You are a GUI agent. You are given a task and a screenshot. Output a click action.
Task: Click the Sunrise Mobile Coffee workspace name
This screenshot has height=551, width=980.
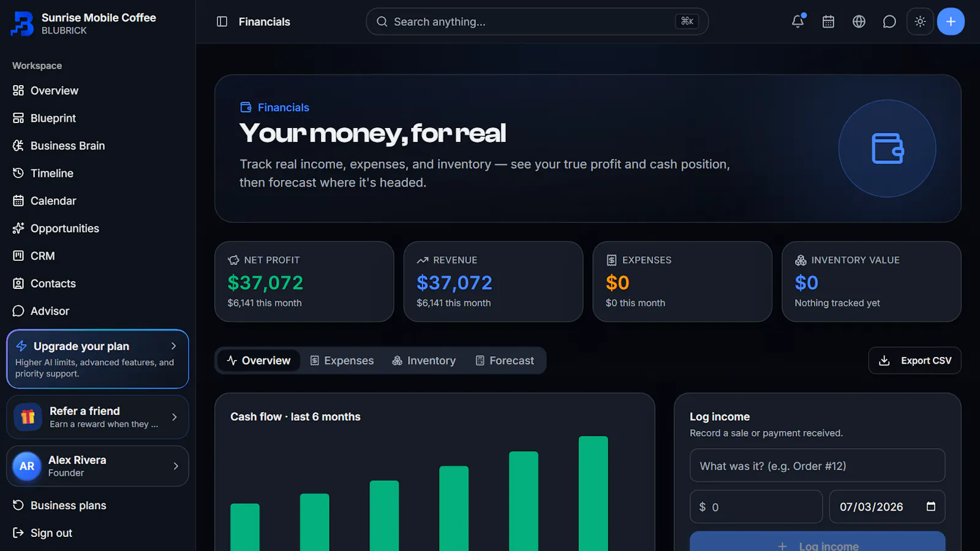pyautogui.click(x=99, y=18)
